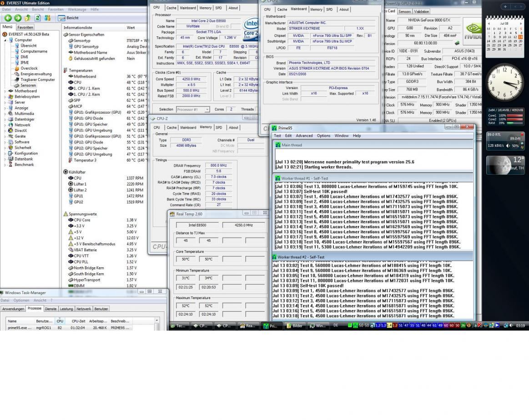Click the Datenbank icon in EVEREST tree

point(10,159)
